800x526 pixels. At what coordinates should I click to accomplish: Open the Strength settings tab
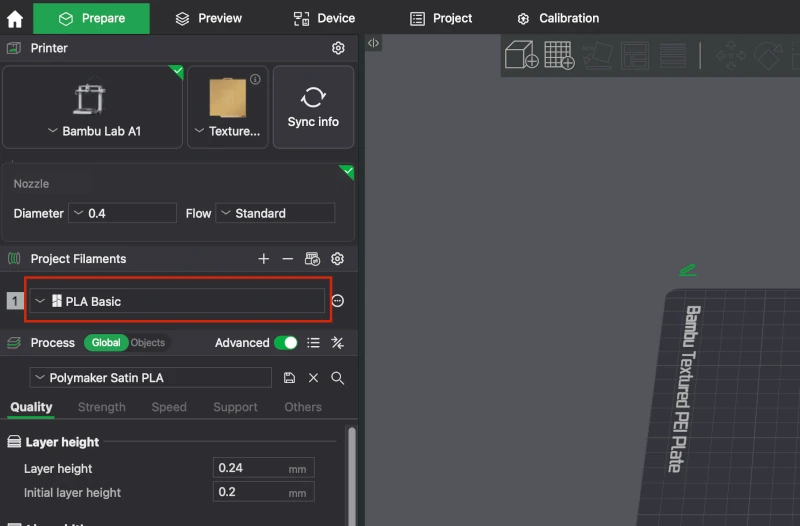click(102, 407)
